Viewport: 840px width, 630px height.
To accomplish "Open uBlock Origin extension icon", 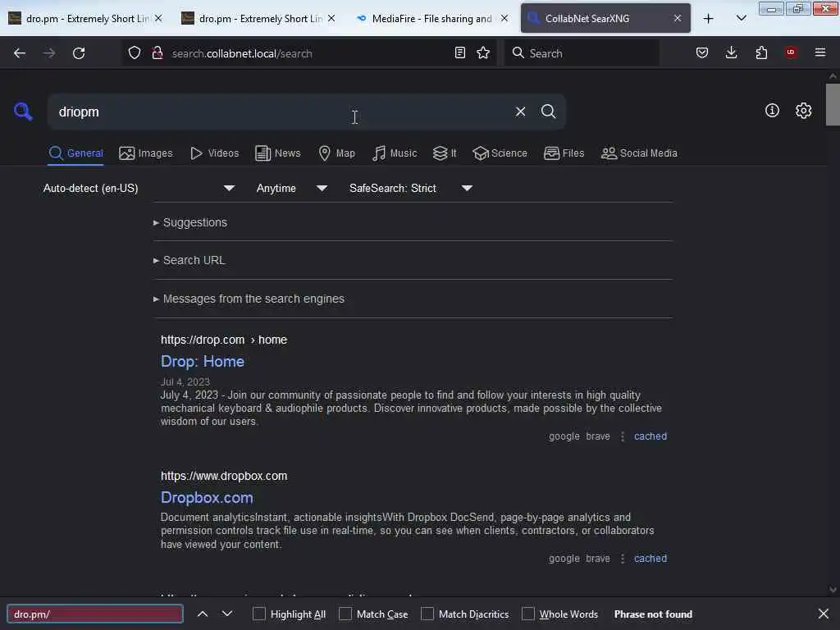I will point(790,52).
